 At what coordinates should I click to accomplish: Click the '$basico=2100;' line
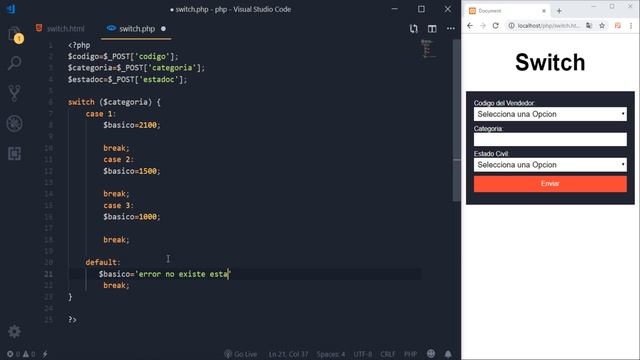[x=132, y=125]
